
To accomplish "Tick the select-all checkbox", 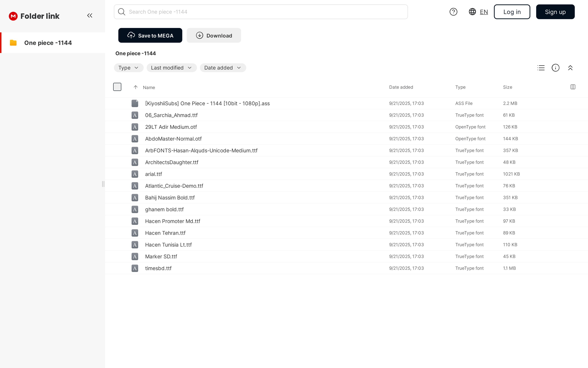I will pos(117,87).
